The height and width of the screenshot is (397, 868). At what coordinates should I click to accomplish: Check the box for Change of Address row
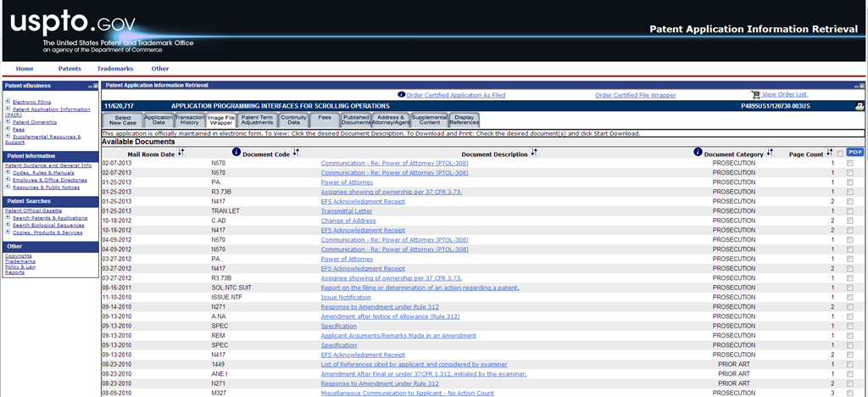[x=849, y=221]
